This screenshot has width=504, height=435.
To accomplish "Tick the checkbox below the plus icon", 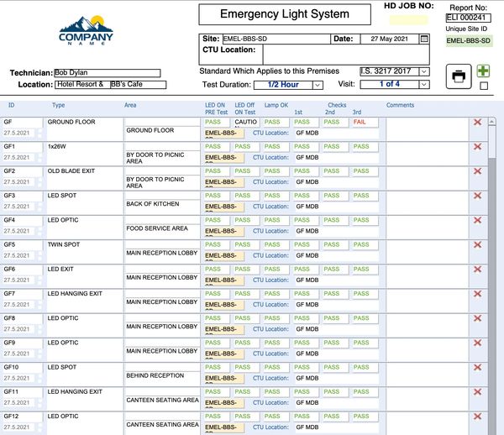I will click(484, 86).
